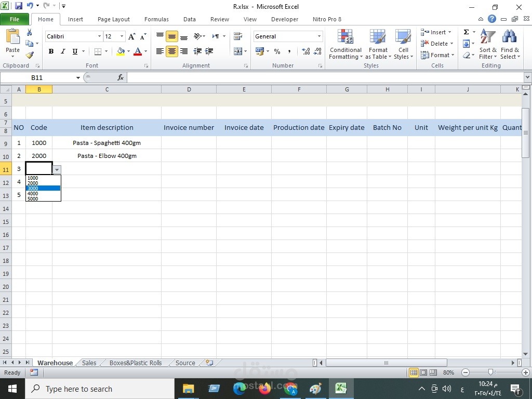Screen dimensions: 532x399
Task: Click the B11 cell validation dropdown arrow
Action: click(57, 170)
